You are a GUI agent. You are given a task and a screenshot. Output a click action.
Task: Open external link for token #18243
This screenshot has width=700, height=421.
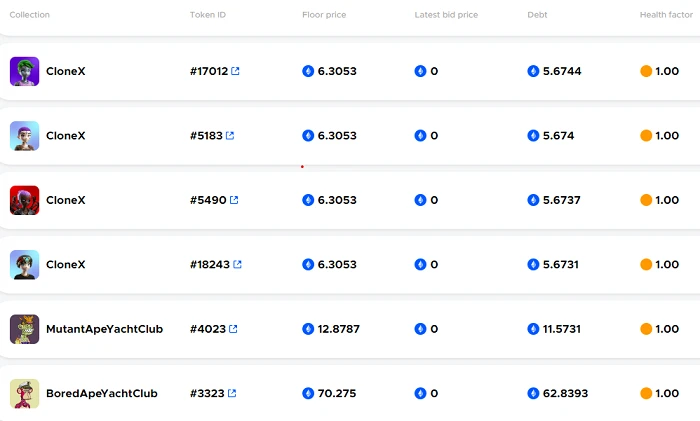pyautogui.click(x=238, y=264)
